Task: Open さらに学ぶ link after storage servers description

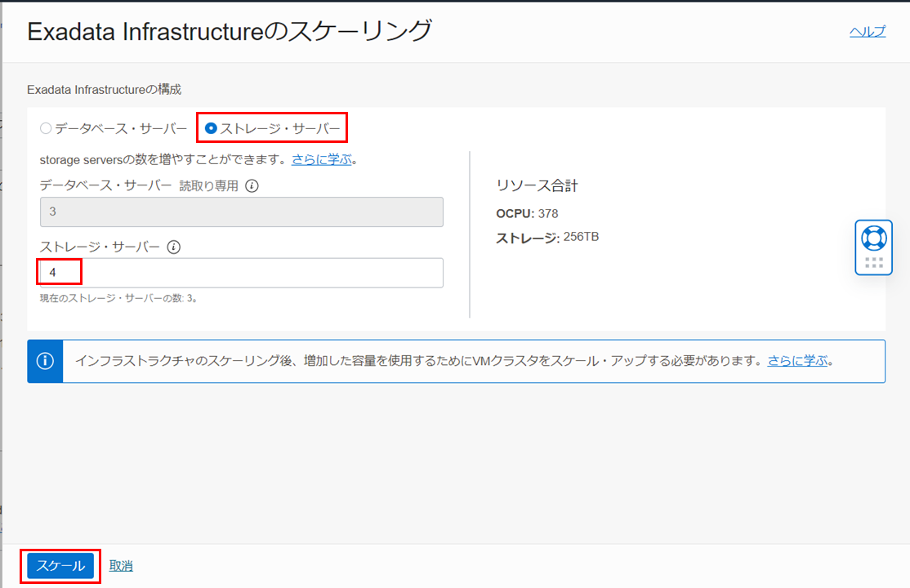Action: 321,160
